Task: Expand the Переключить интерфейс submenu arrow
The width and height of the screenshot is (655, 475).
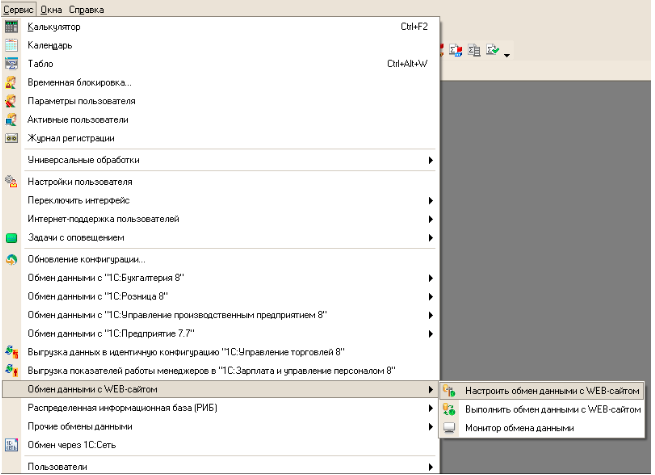Action: pyautogui.click(x=431, y=201)
